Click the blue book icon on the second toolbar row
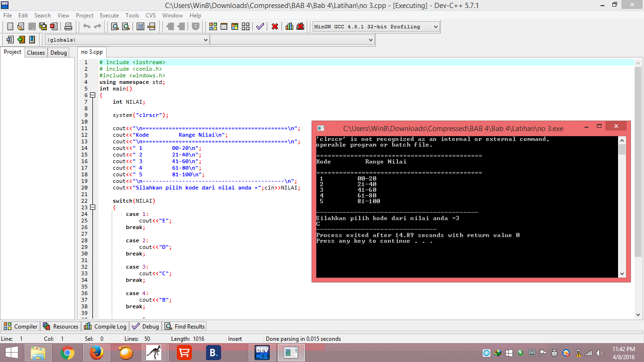This screenshot has width=644, height=362. click(32, 40)
